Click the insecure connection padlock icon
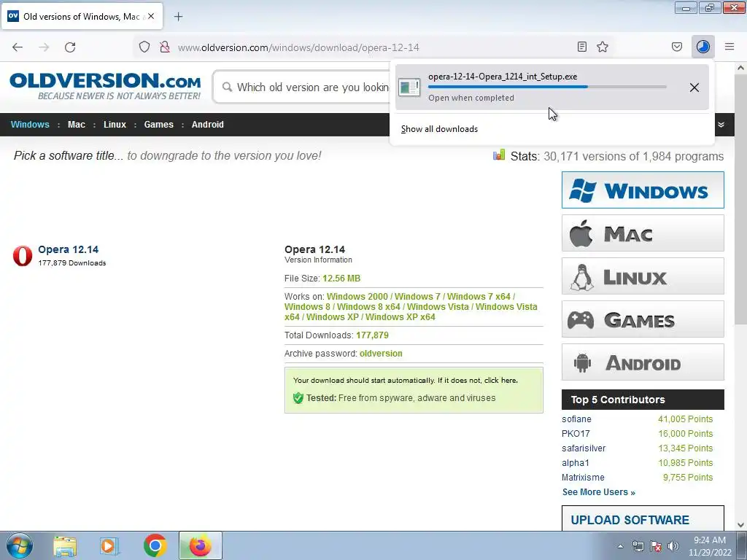This screenshot has height=560, width=747. (x=165, y=47)
